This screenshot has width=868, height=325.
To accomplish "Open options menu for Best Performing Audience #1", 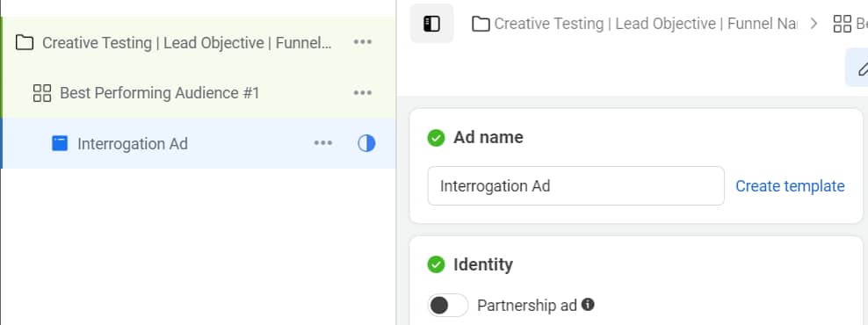I will coord(363,93).
